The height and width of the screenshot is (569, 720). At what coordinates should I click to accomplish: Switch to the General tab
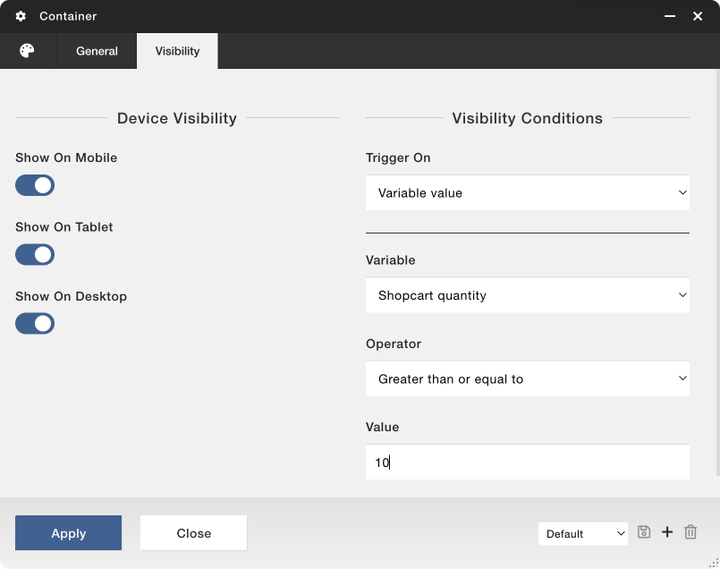pos(97,51)
